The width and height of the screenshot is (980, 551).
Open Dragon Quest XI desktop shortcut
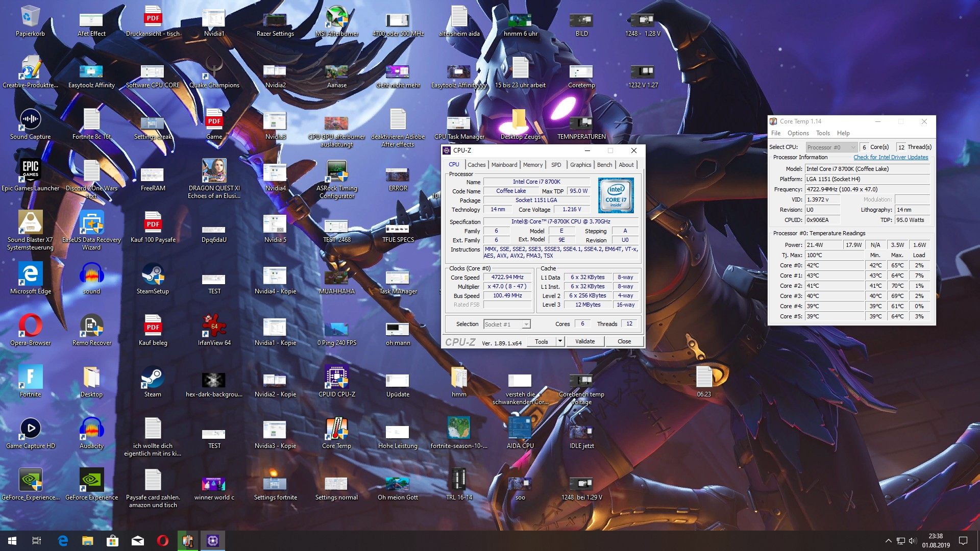tap(214, 179)
